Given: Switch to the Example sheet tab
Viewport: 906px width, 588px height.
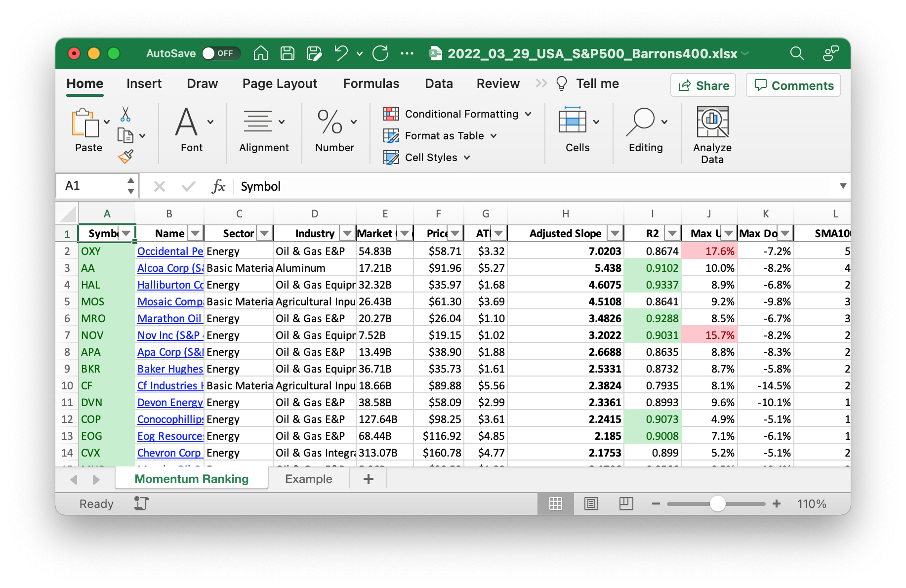Looking at the screenshot, I should 308,479.
